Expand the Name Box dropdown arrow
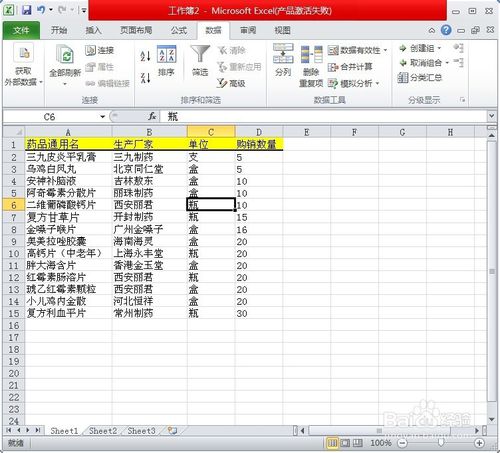500x453 pixels. point(102,117)
